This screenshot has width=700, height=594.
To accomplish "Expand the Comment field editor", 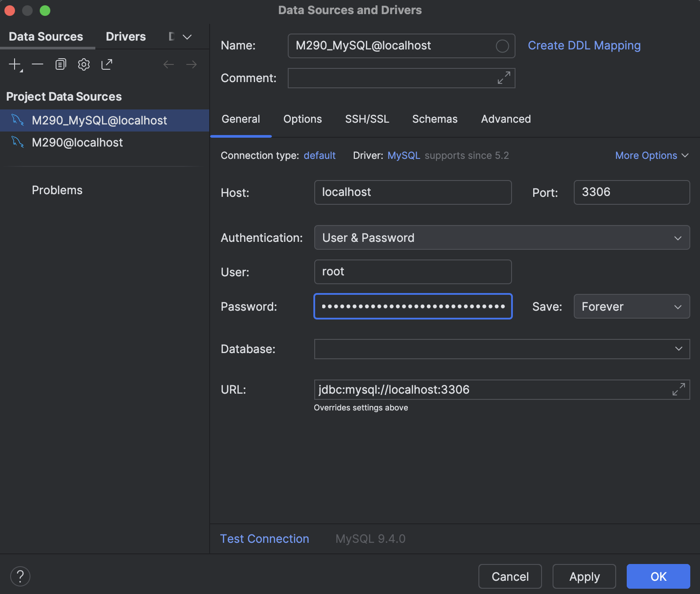I will point(504,78).
